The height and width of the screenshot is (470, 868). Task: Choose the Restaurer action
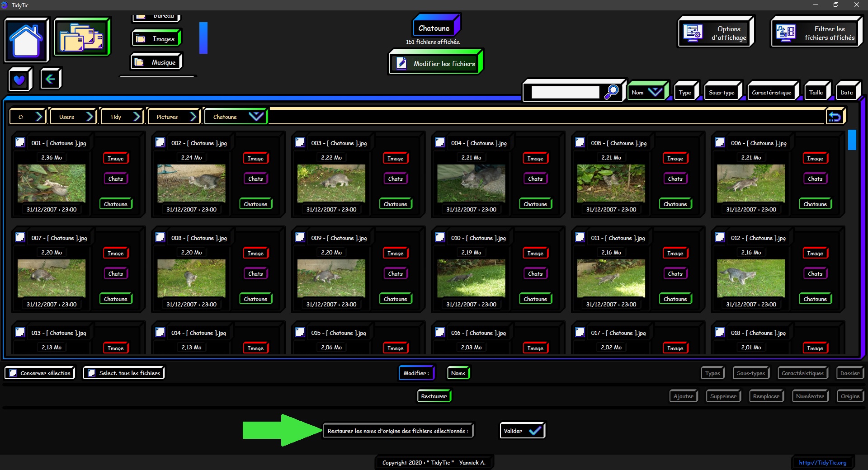434,396
